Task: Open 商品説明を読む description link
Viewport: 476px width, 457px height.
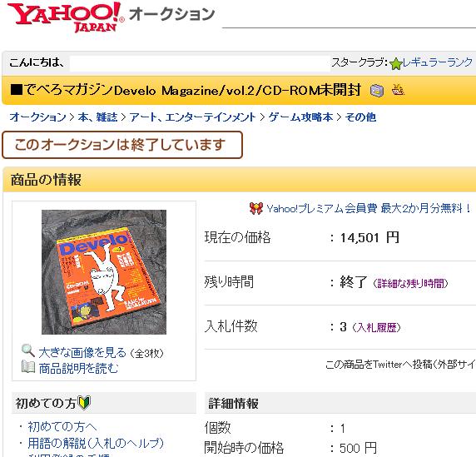Action: [78, 368]
